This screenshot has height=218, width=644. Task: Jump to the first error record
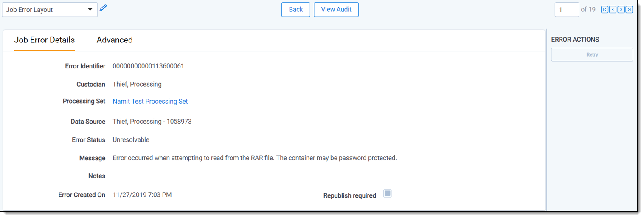(605, 10)
